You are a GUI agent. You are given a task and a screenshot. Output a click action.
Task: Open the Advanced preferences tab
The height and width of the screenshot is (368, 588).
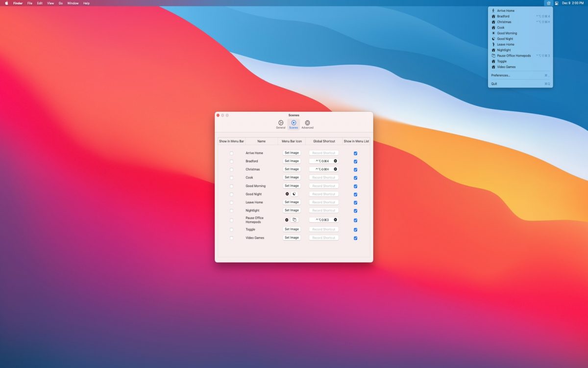[307, 124]
